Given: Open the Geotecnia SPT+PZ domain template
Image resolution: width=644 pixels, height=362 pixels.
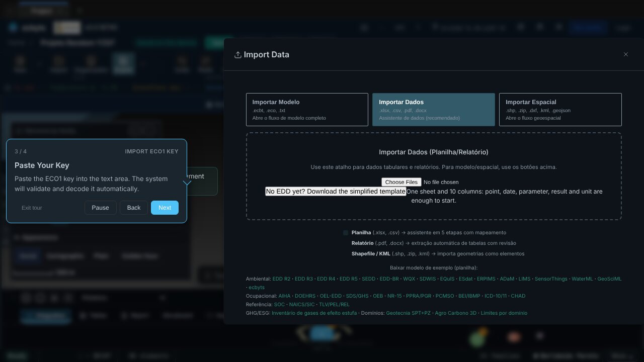Looking at the screenshot, I should [409, 313].
